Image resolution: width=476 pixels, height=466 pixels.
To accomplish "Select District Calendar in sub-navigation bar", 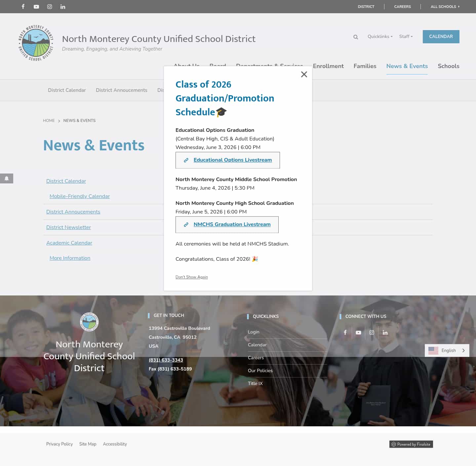I will [x=67, y=90].
